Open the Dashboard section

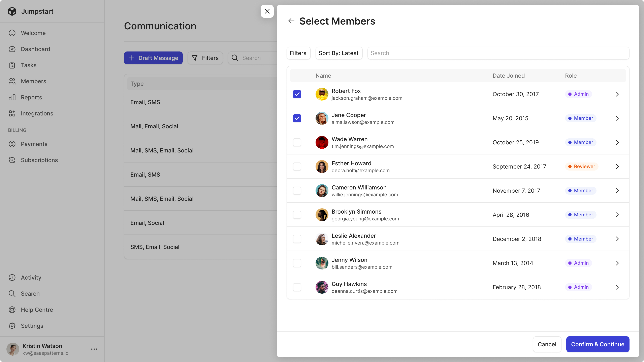[x=35, y=49]
